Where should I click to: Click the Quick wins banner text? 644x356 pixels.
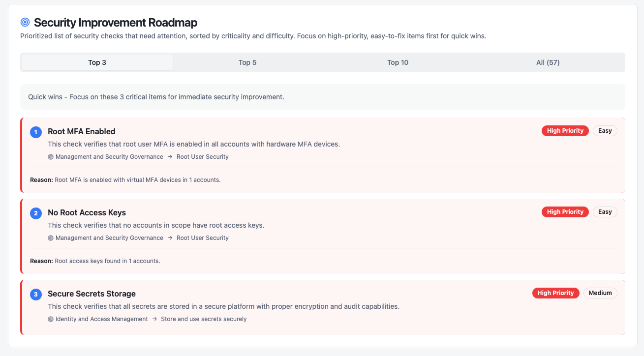click(156, 97)
